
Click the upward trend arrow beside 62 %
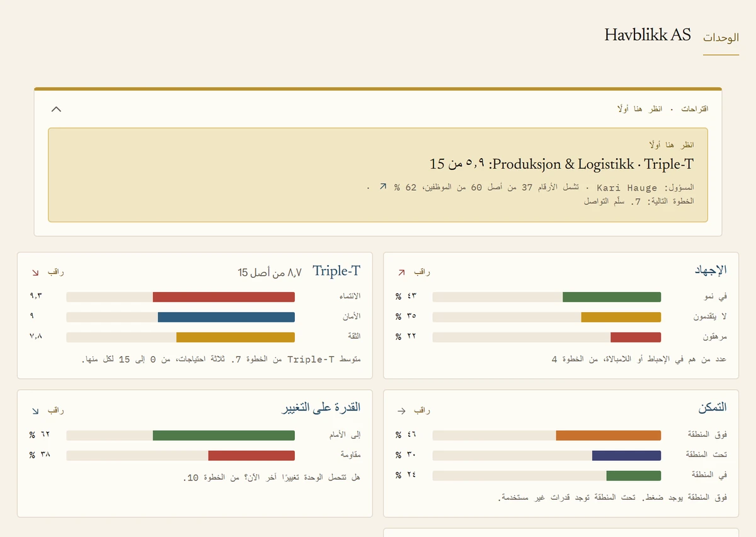(x=382, y=187)
